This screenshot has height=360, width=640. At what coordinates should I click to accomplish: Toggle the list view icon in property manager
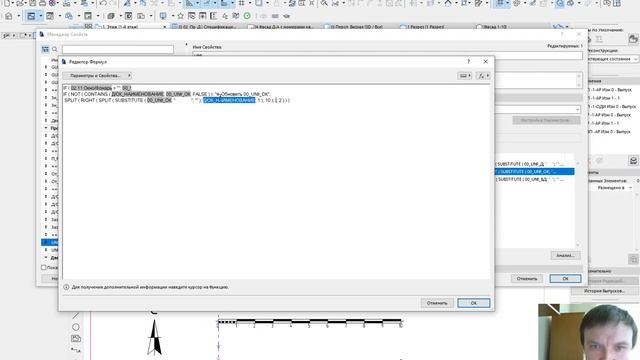tap(45, 49)
